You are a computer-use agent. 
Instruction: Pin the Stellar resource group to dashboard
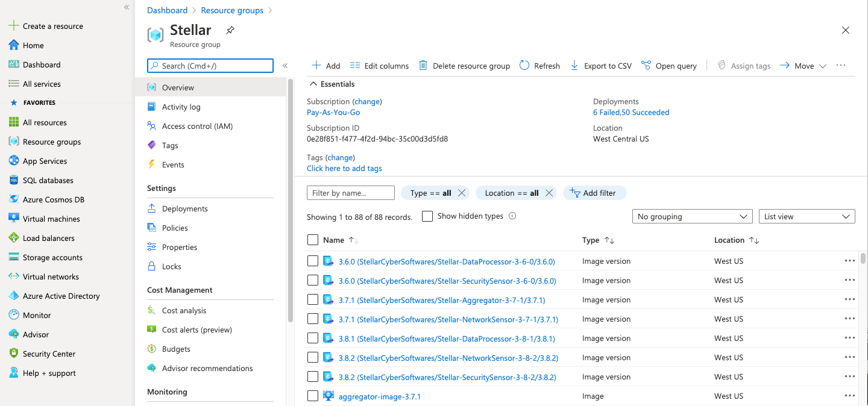pyautogui.click(x=230, y=30)
